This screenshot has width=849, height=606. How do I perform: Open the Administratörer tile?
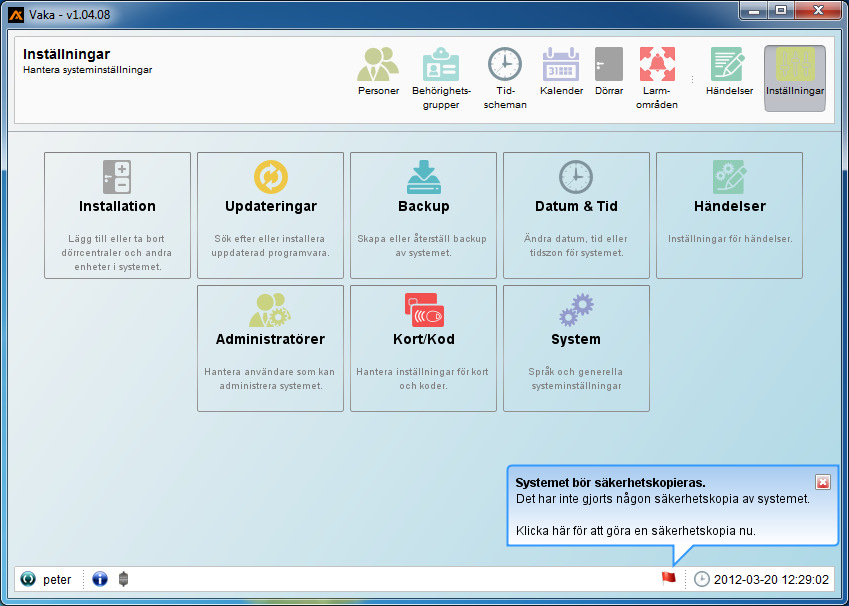[270, 348]
